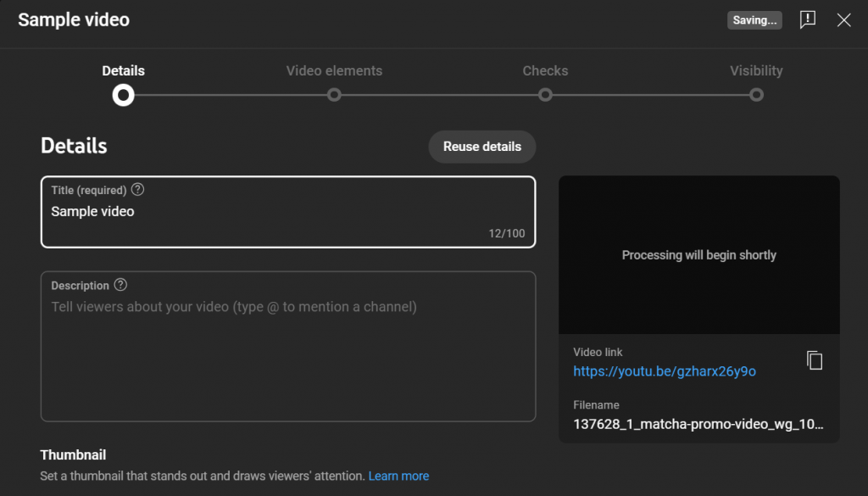Click the video processing preview area
This screenshot has height=496, width=868.
pyautogui.click(x=698, y=254)
